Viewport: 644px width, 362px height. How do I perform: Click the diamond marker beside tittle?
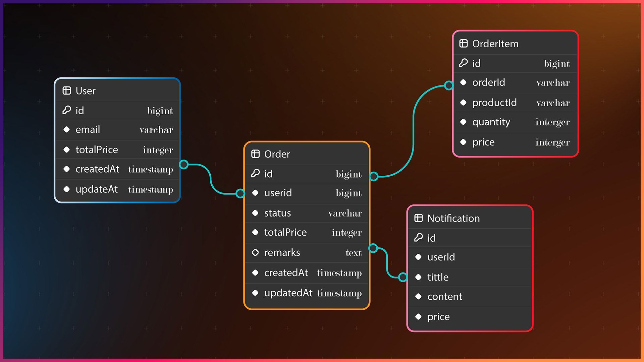pyautogui.click(x=418, y=277)
